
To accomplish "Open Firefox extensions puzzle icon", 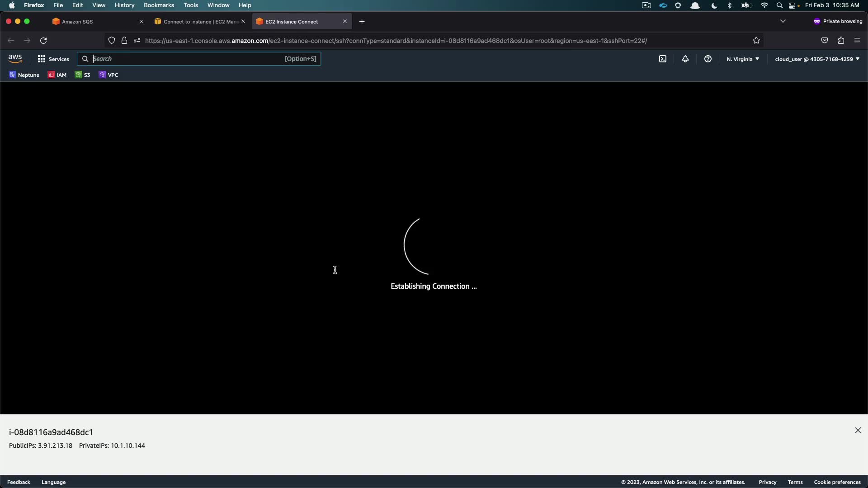I will click(x=841, y=41).
